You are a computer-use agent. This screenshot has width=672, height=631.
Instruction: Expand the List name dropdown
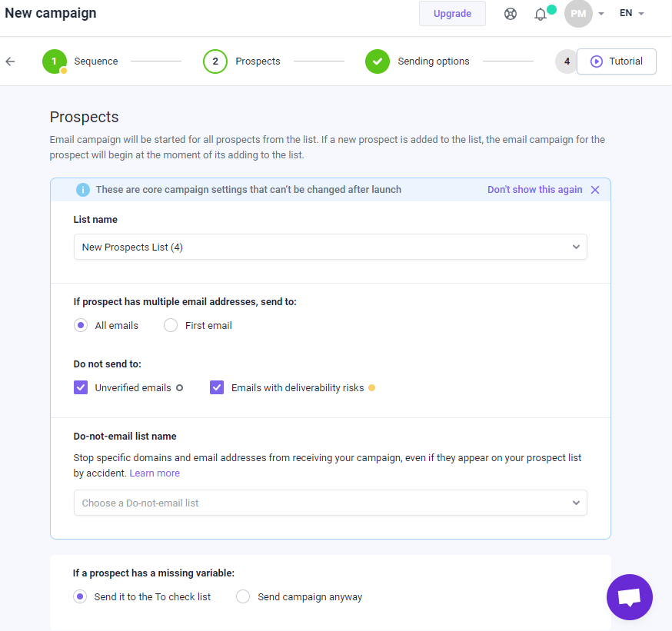pyautogui.click(x=331, y=247)
